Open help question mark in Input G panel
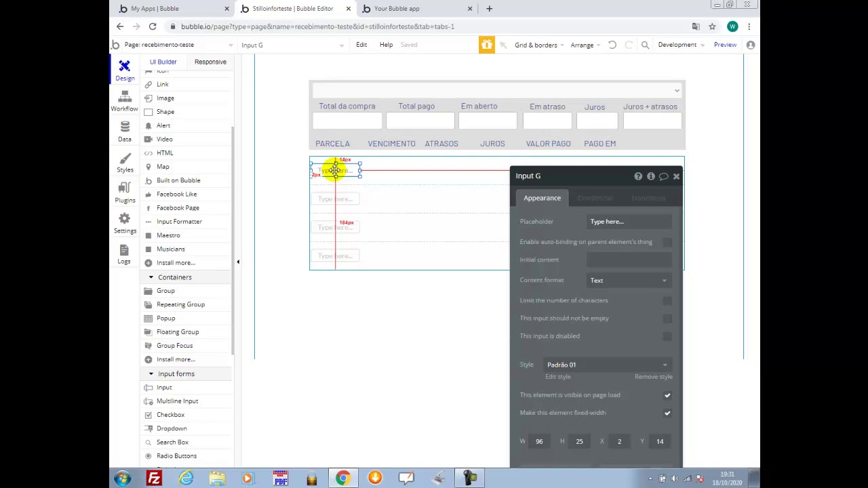Viewport: 868px width, 488px height. click(638, 176)
